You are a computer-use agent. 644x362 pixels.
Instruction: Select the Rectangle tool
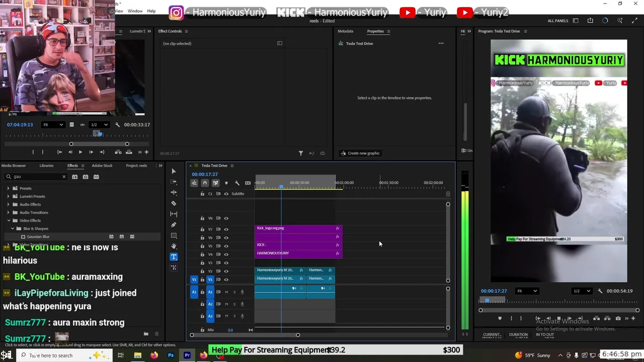click(x=174, y=235)
